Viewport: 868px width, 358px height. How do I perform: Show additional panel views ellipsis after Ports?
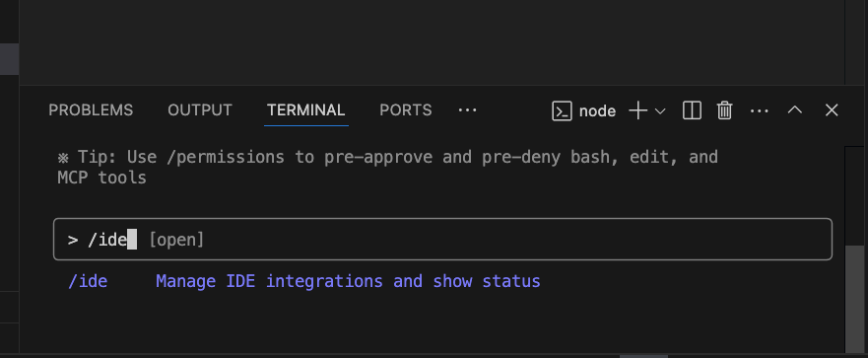(x=468, y=110)
